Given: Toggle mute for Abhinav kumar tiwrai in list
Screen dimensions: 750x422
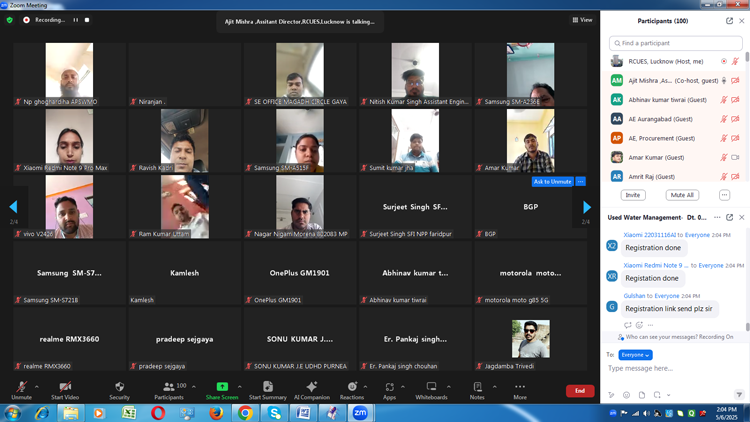Looking at the screenshot, I should [724, 100].
